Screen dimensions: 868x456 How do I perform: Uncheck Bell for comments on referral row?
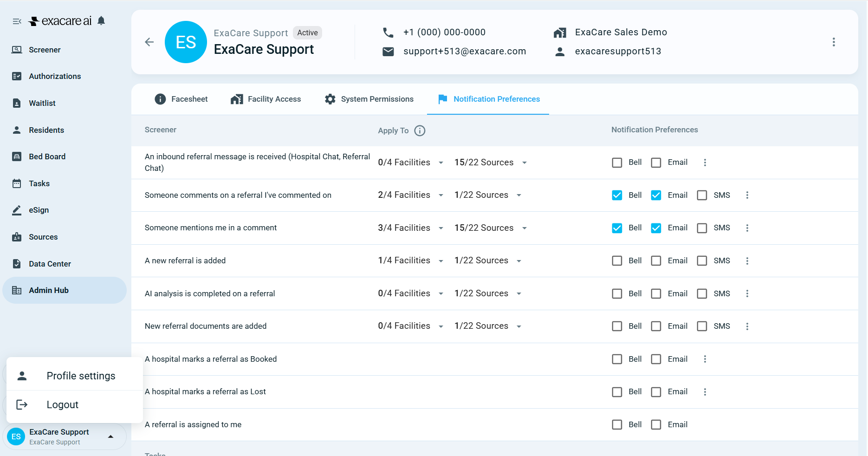point(617,195)
